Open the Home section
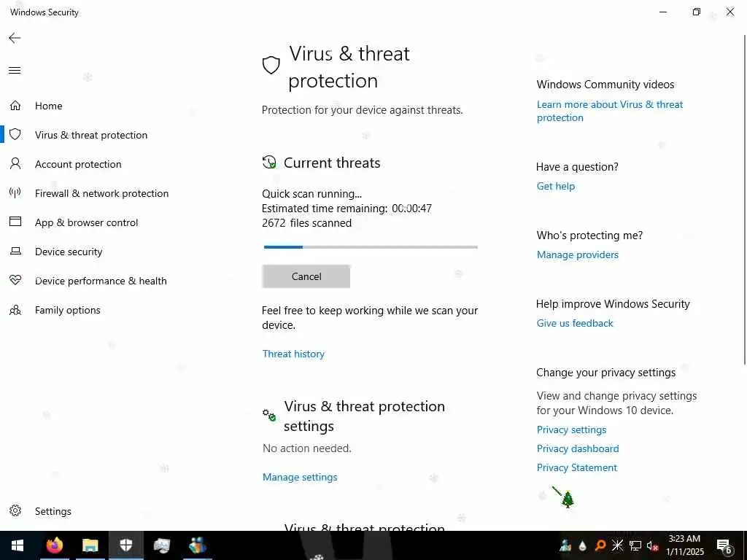747x560 pixels. pyautogui.click(x=49, y=106)
